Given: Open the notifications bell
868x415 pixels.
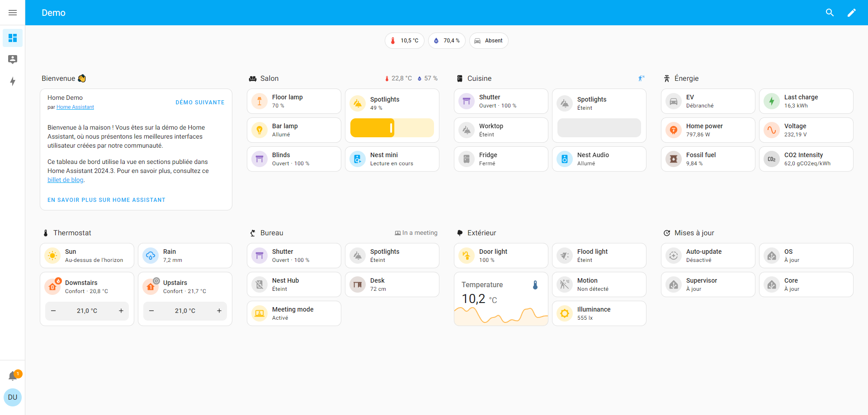Looking at the screenshot, I should [13, 376].
